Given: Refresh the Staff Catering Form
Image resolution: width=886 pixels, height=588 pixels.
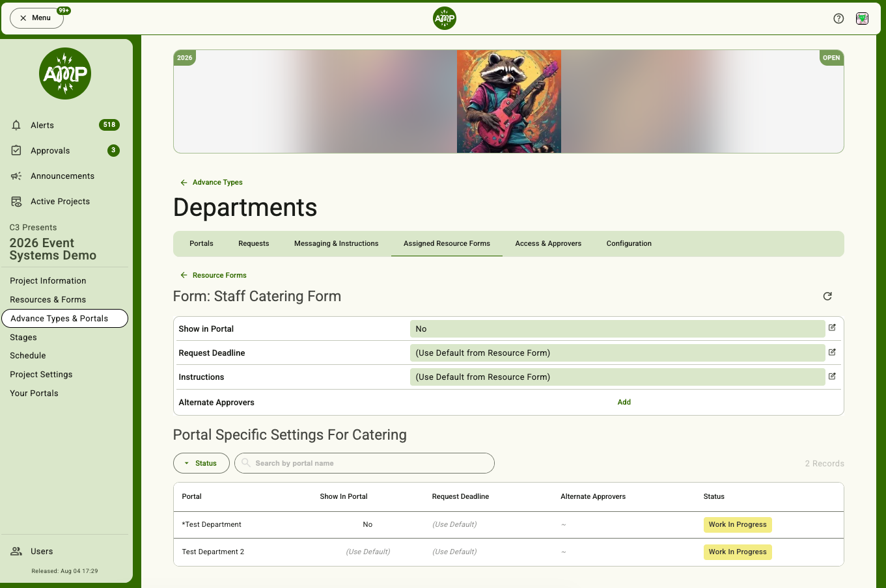Looking at the screenshot, I should [827, 296].
